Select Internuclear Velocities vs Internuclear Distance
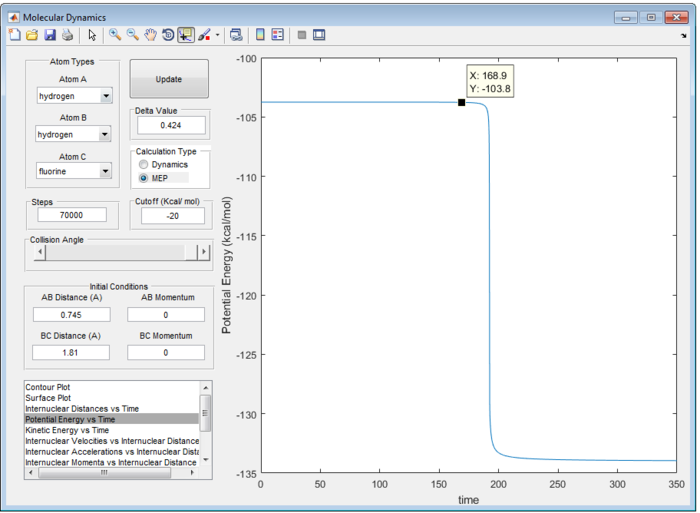Image resolution: width=700 pixels, height=513 pixels. [x=112, y=441]
